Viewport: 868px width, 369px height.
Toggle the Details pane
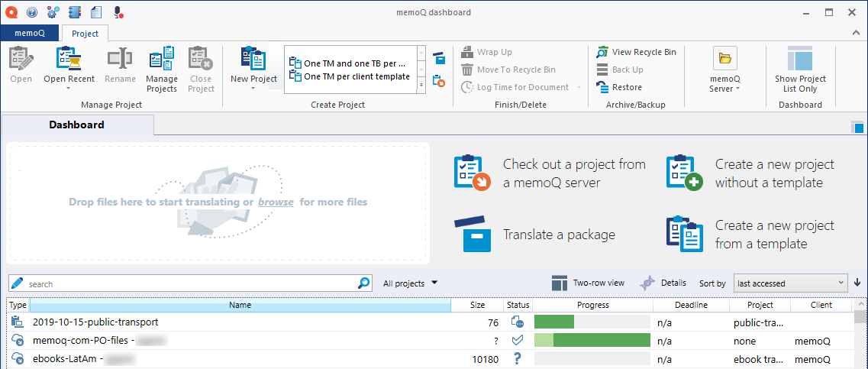coord(663,283)
